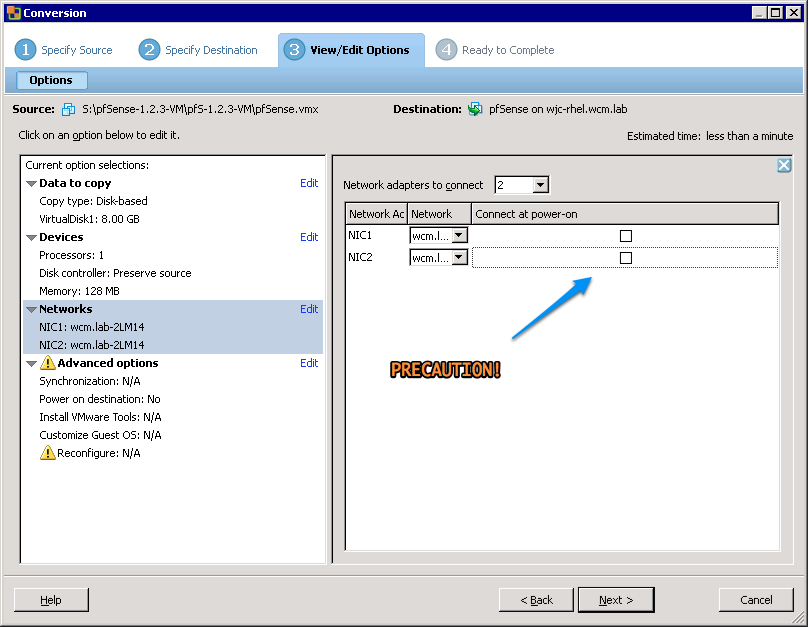The image size is (808, 627).
Task: Edit the Advanced options
Action: point(309,363)
